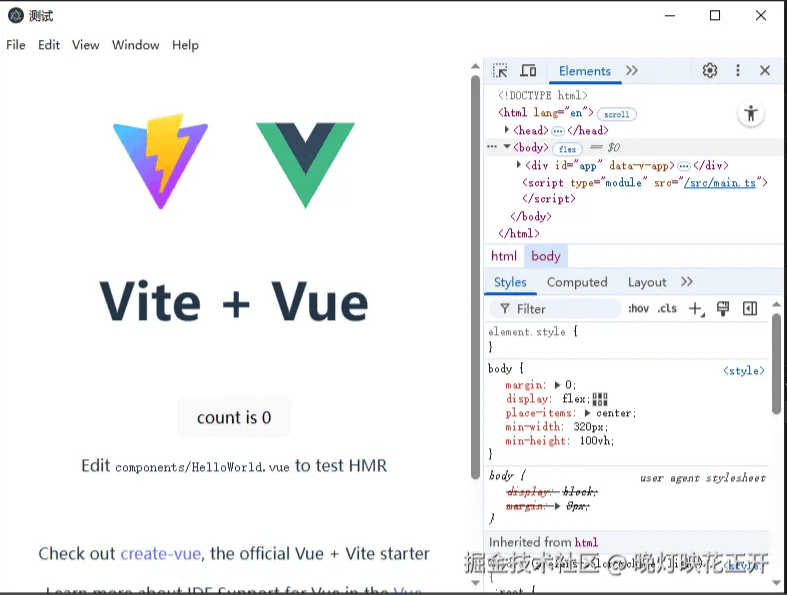Image resolution: width=787 pixels, height=595 pixels.
Task: Select body in the breadcrumb bar
Action: point(546,256)
